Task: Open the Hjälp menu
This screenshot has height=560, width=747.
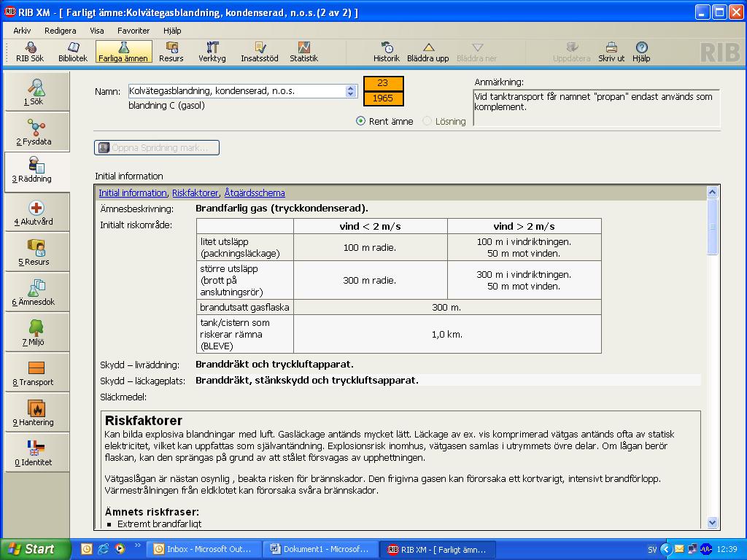Action: pos(172,31)
